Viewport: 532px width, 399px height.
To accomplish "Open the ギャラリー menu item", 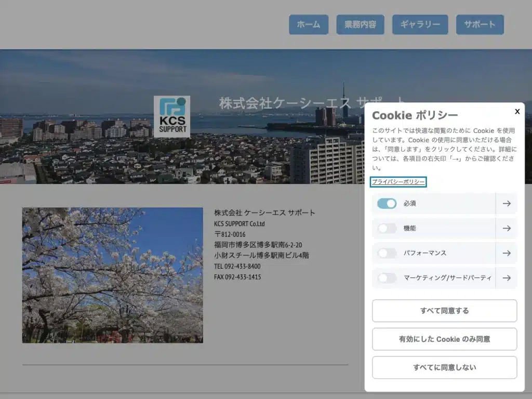I will [x=420, y=24].
